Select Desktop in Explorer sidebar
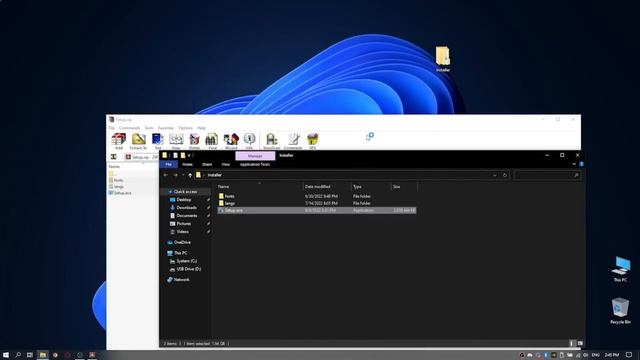This screenshot has width=640, height=360. 184,200
